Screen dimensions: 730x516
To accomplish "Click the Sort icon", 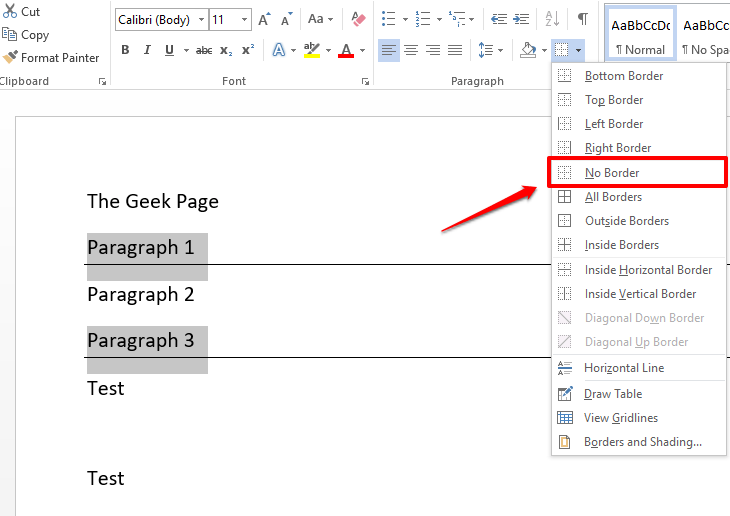I will (552, 19).
